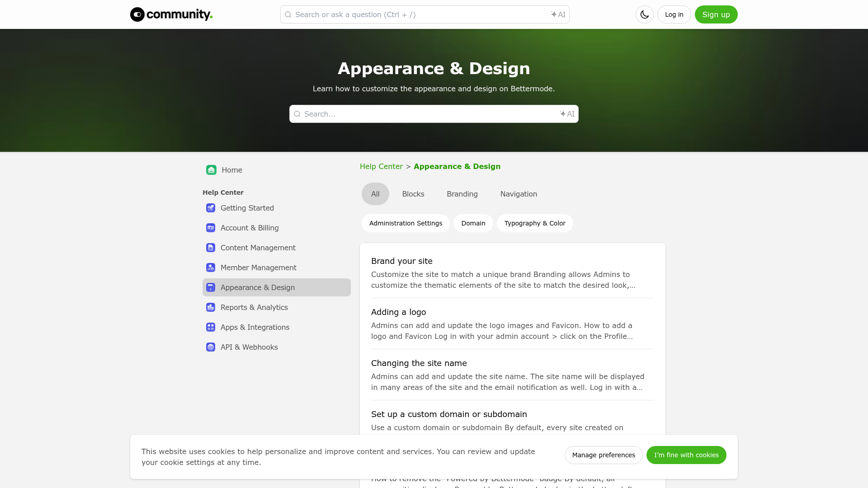The height and width of the screenshot is (488, 868).
Task: Focus the banner 'Search...' field
Action: (434, 114)
